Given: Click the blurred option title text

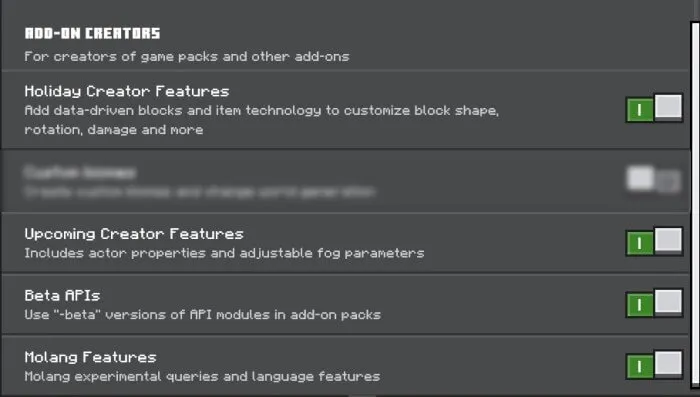Looking at the screenshot, I should point(80,172).
